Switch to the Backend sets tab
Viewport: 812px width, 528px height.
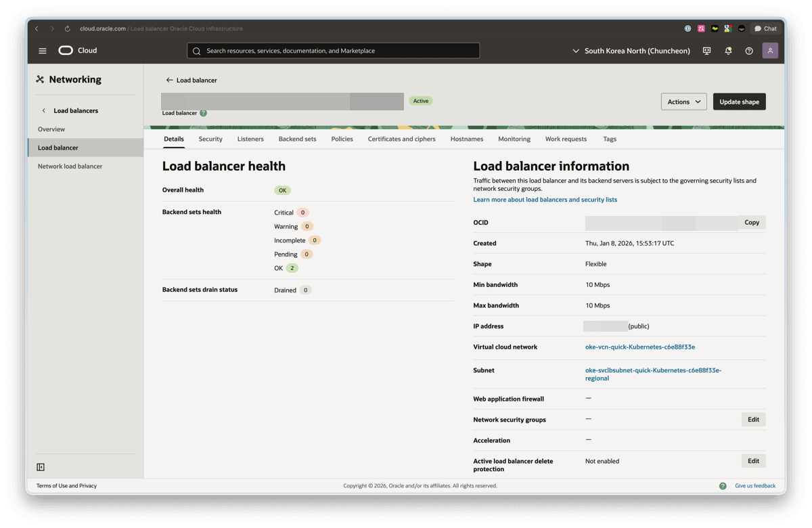click(x=297, y=139)
